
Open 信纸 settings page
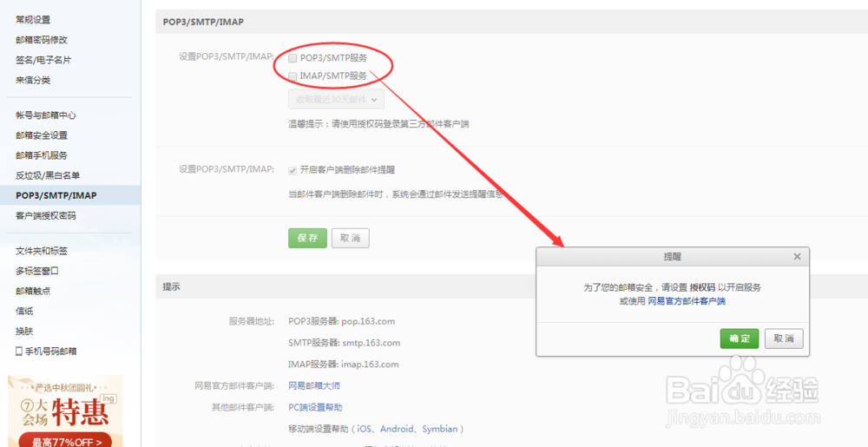point(24,311)
